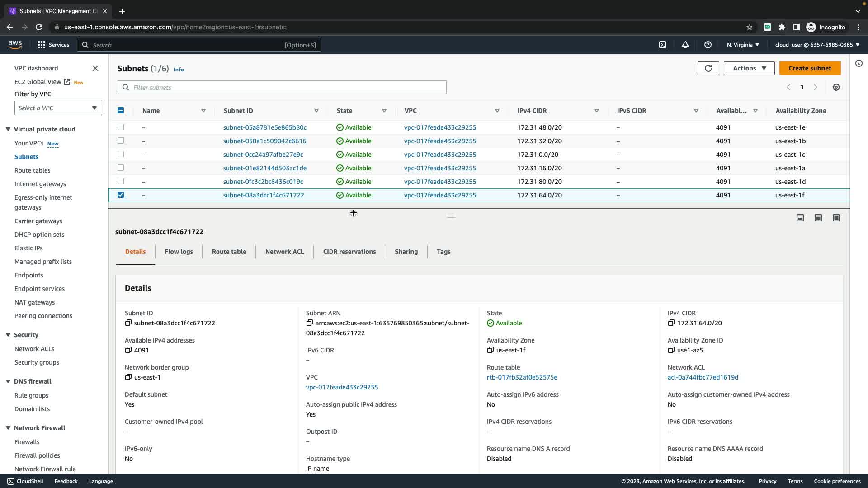Copy the Subnet ID value icon

pyautogui.click(x=128, y=323)
